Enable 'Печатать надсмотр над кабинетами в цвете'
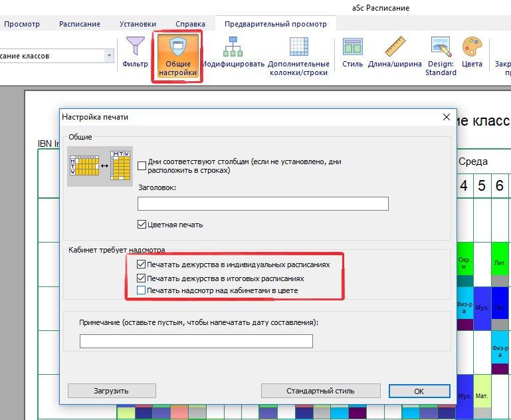This screenshot has width=511, height=420. tap(141, 290)
